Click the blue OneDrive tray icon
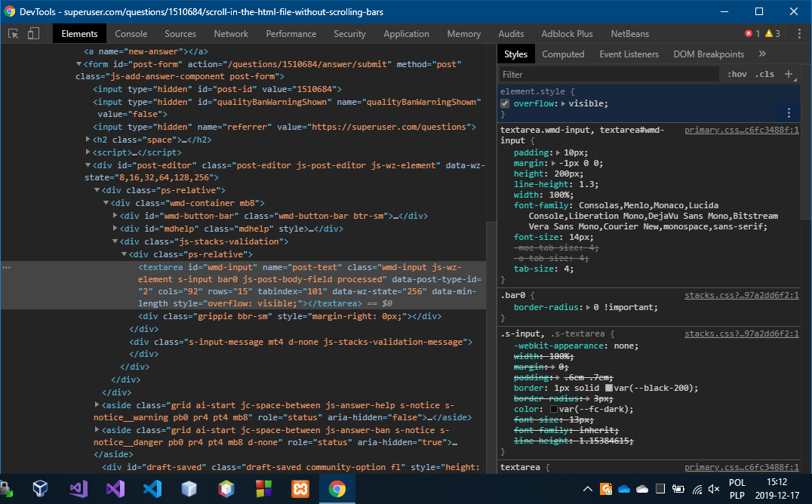Screen dimensions: 812x504 click(624, 489)
